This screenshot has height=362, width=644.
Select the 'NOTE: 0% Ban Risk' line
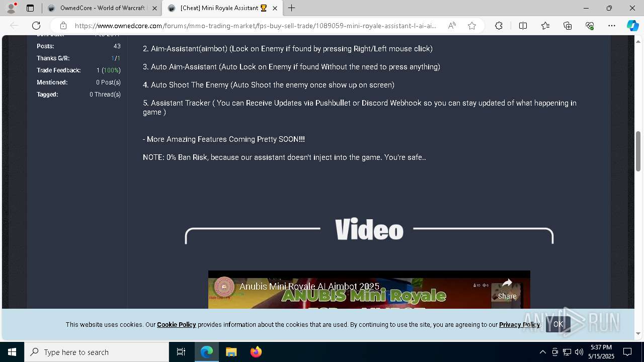click(284, 157)
